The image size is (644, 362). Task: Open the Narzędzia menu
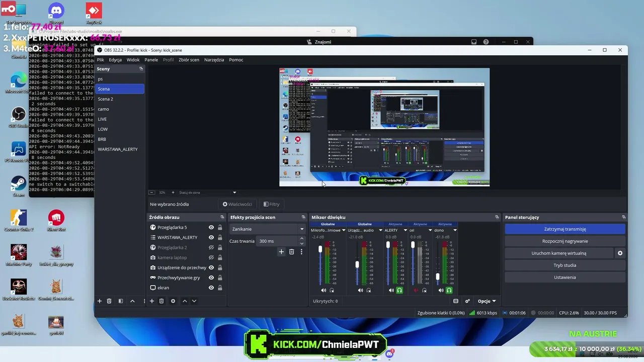pos(214,60)
